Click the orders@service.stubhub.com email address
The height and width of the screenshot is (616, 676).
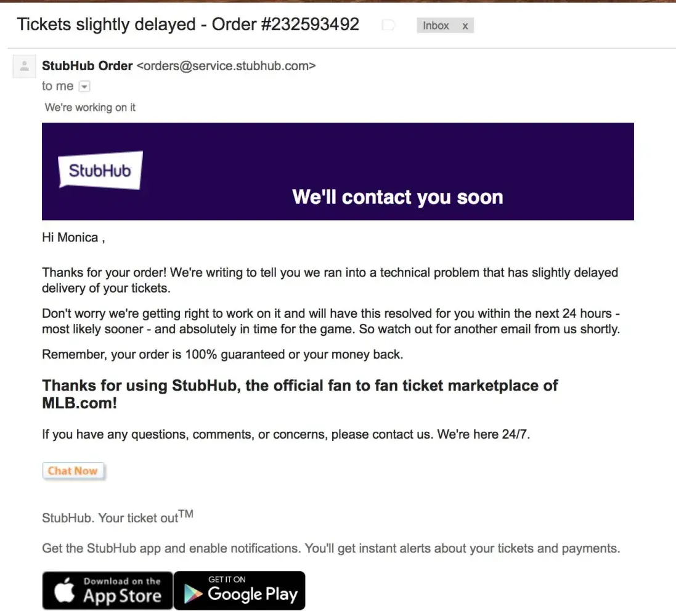(x=226, y=66)
